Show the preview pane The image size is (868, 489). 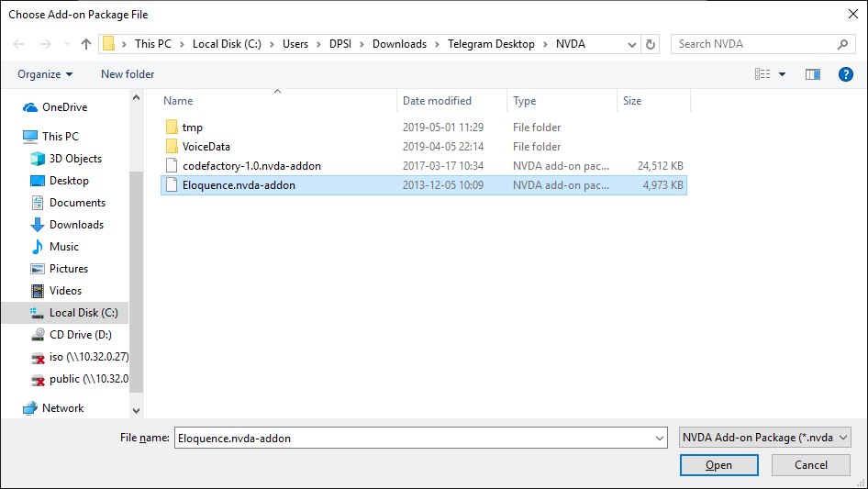point(813,74)
